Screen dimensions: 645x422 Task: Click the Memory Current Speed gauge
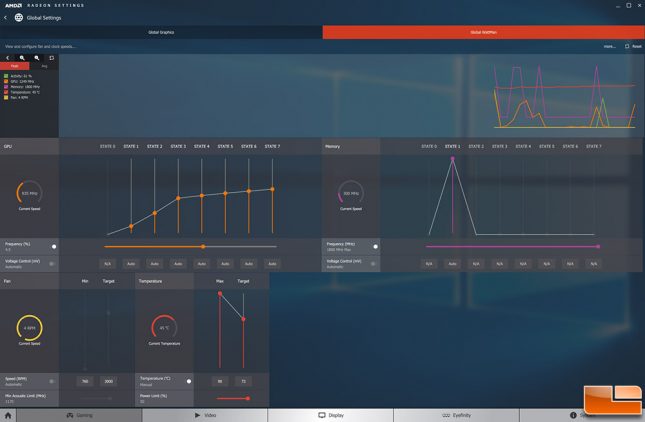click(351, 193)
